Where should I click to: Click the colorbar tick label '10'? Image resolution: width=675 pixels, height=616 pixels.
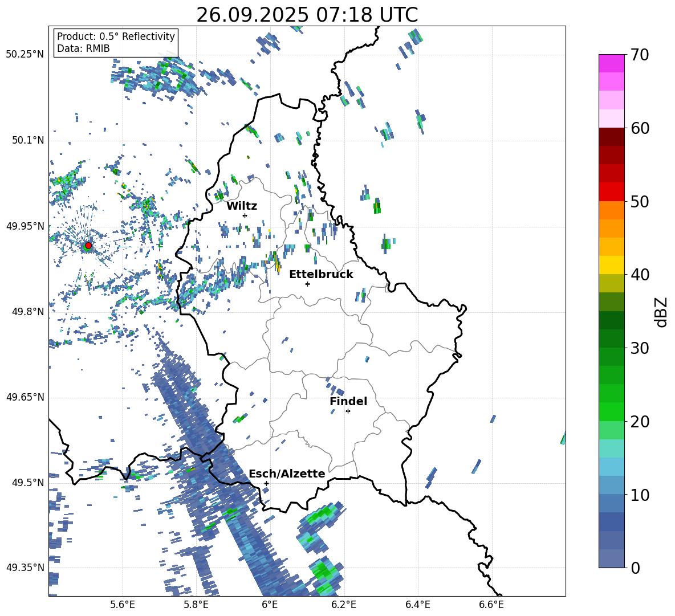click(640, 495)
